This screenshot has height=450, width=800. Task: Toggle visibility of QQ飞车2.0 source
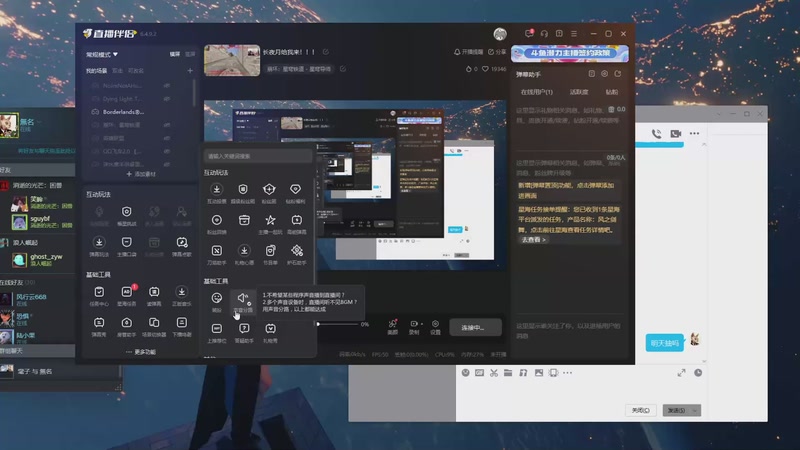tap(167, 151)
